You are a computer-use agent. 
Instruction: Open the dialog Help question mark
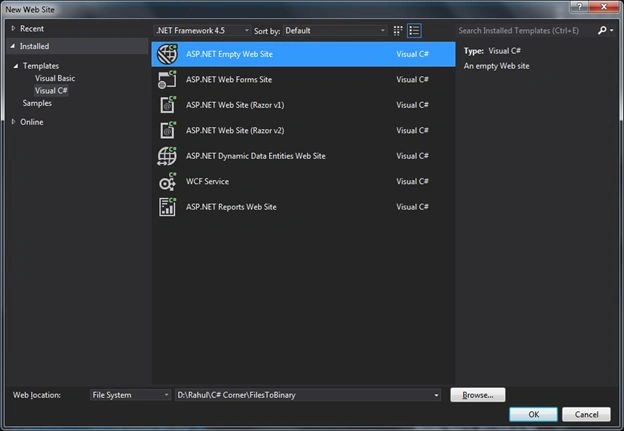[579, 6]
